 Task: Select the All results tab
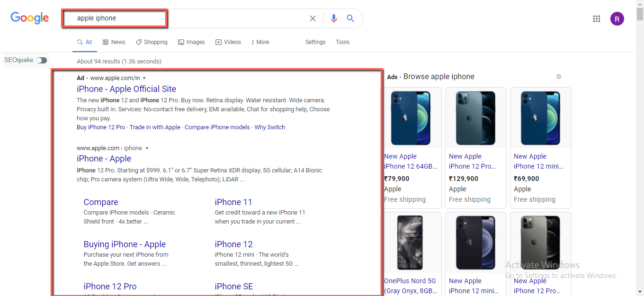click(x=85, y=42)
